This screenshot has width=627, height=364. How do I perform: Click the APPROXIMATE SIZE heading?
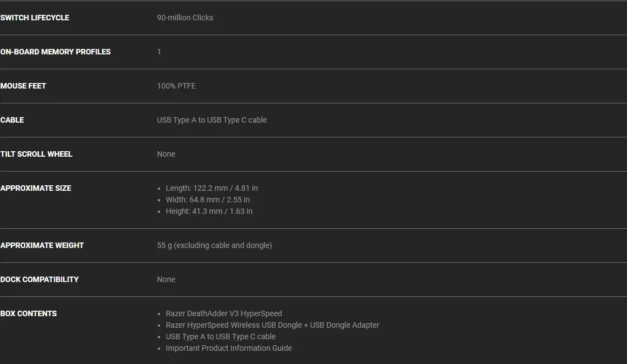[36, 188]
